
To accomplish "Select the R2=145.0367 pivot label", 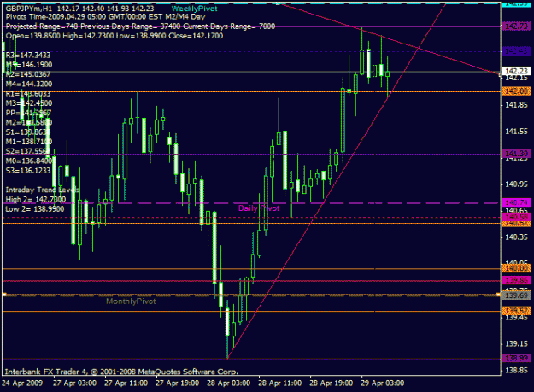I will coord(28,74).
